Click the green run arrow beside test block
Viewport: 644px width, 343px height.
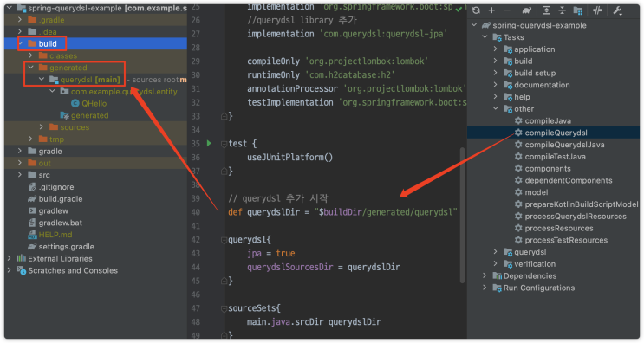(x=209, y=143)
